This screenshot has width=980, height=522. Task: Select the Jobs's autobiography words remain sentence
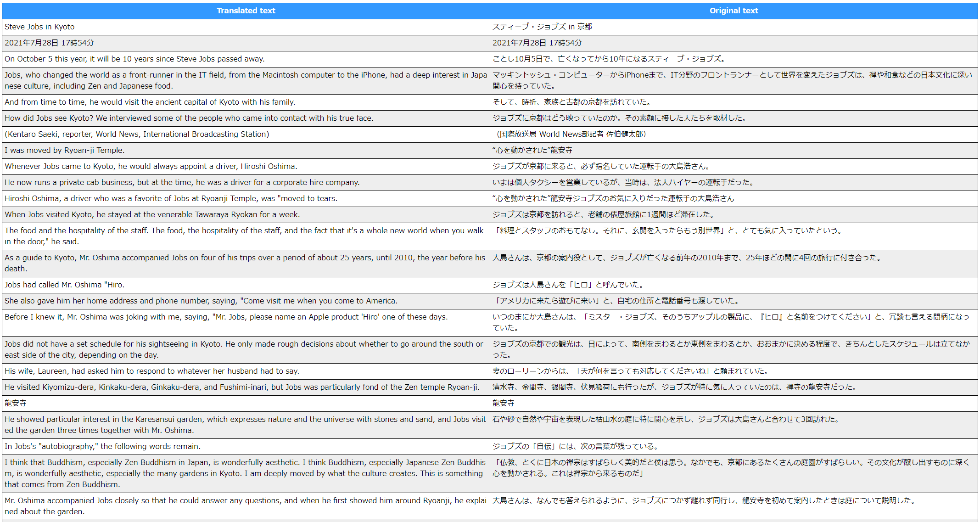[103, 446]
